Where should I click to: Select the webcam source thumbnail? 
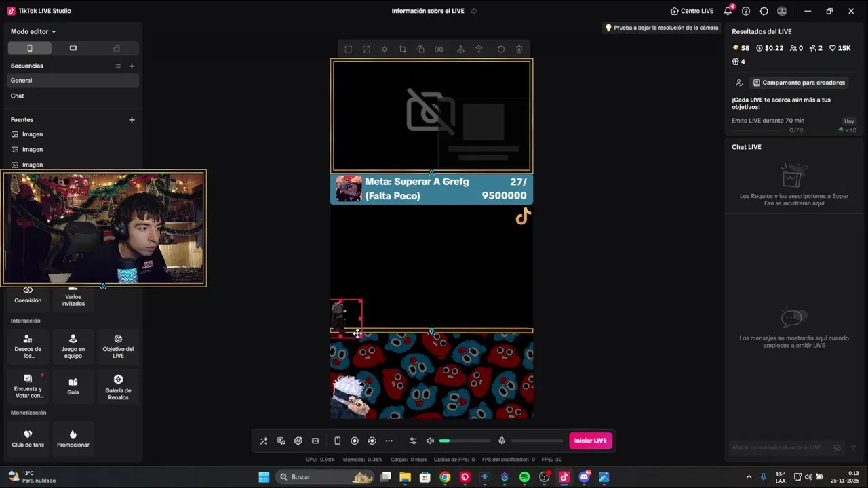point(104,228)
